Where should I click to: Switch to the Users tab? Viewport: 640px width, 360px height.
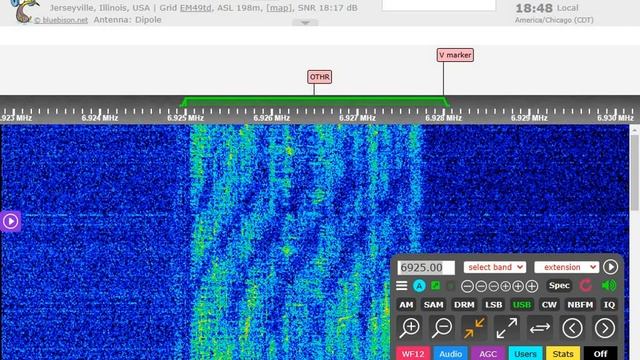point(525,353)
